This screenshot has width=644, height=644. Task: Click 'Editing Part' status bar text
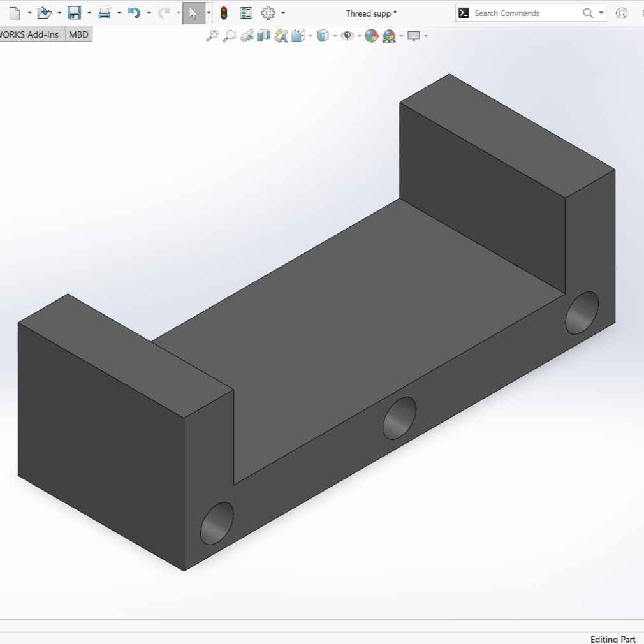click(x=612, y=639)
